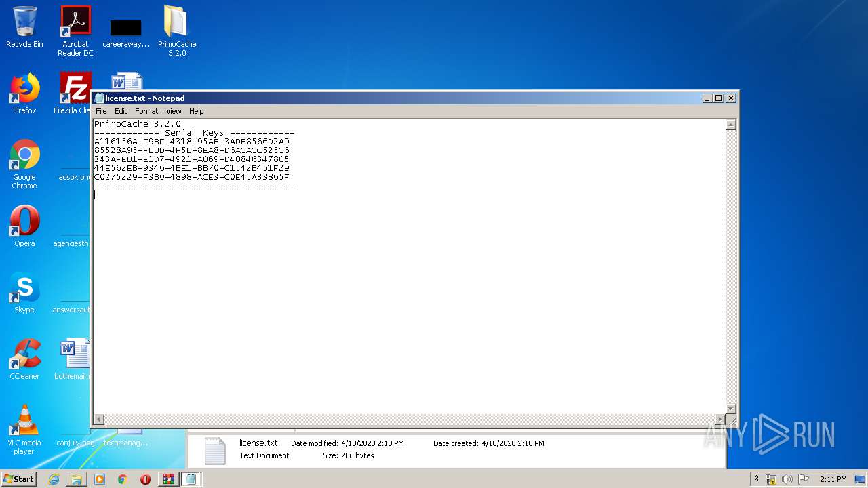Click the vertical scrollbar down arrow
The height and width of the screenshot is (488, 868).
coord(731,408)
